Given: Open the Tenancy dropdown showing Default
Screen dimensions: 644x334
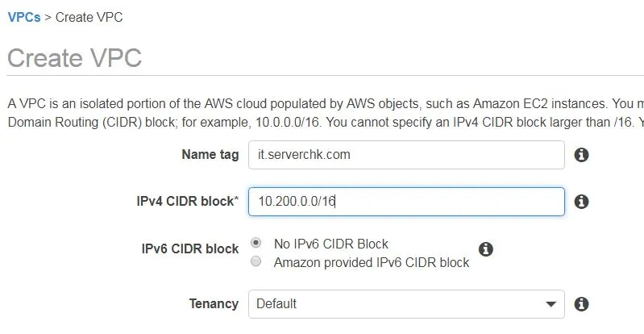Looking at the screenshot, I should pos(406,304).
